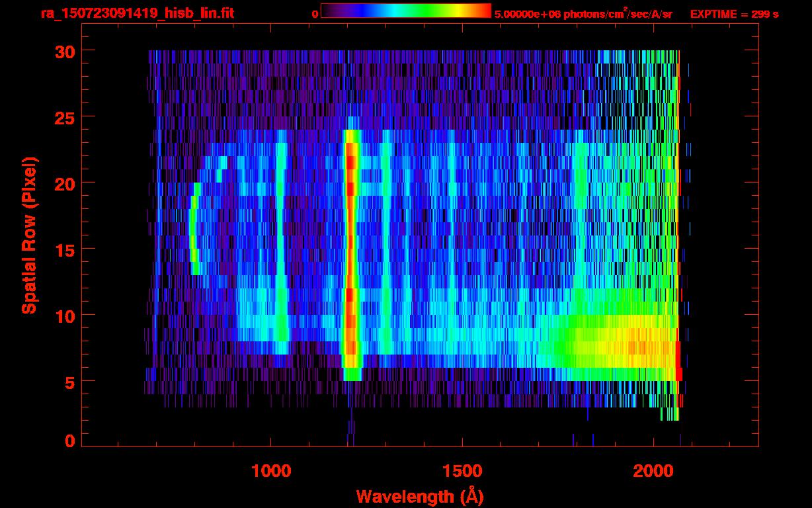Click the 1500 wavelength tick label
Image resolution: width=812 pixels, height=508 pixels.
point(462,471)
